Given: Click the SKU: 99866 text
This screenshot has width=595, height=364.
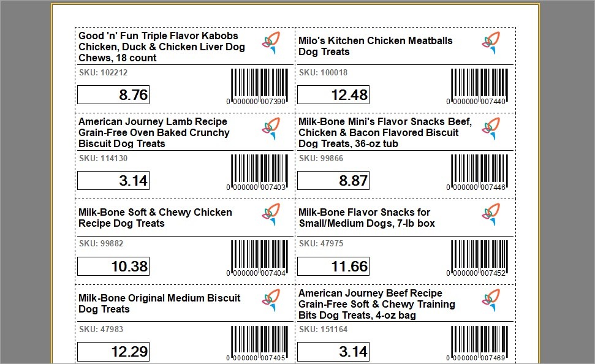Looking at the screenshot, I should (321, 158).
